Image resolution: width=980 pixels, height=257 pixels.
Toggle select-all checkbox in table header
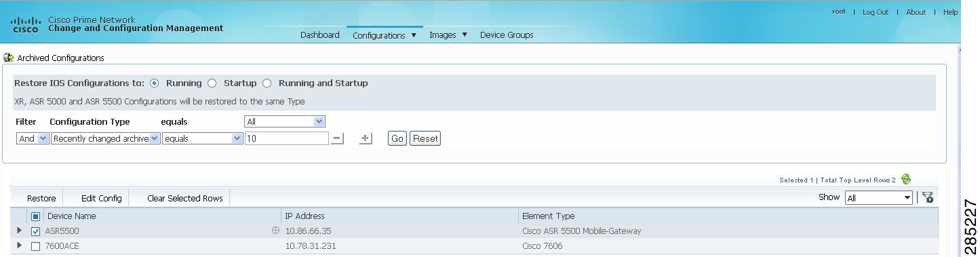click(x=36, y=216)
